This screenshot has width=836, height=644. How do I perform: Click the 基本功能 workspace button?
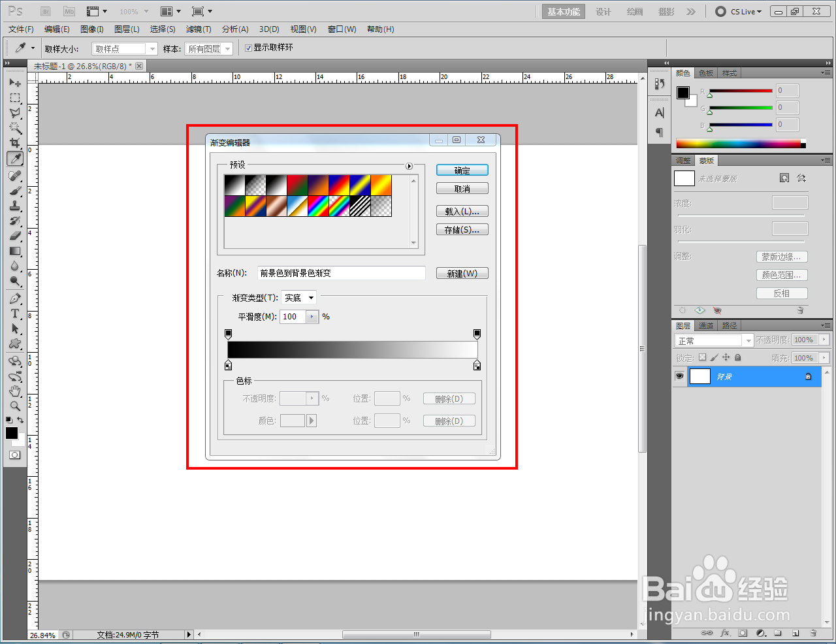(x=564, y=12)
